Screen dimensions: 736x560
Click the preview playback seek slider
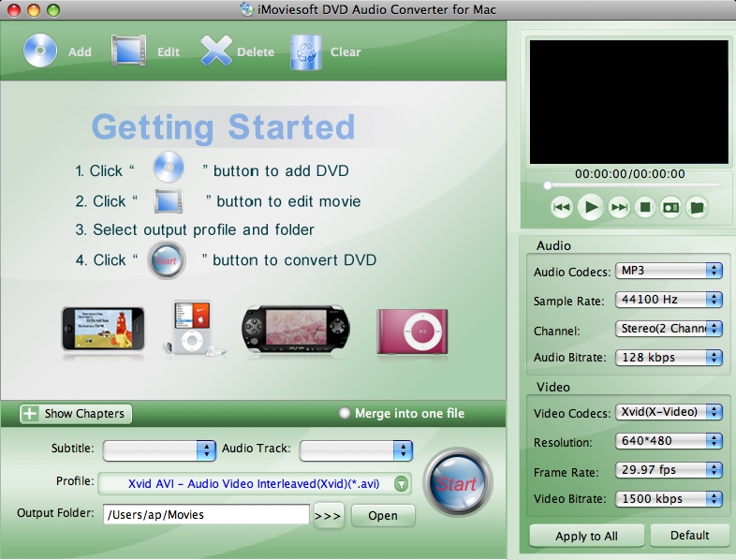pos(627,185)
